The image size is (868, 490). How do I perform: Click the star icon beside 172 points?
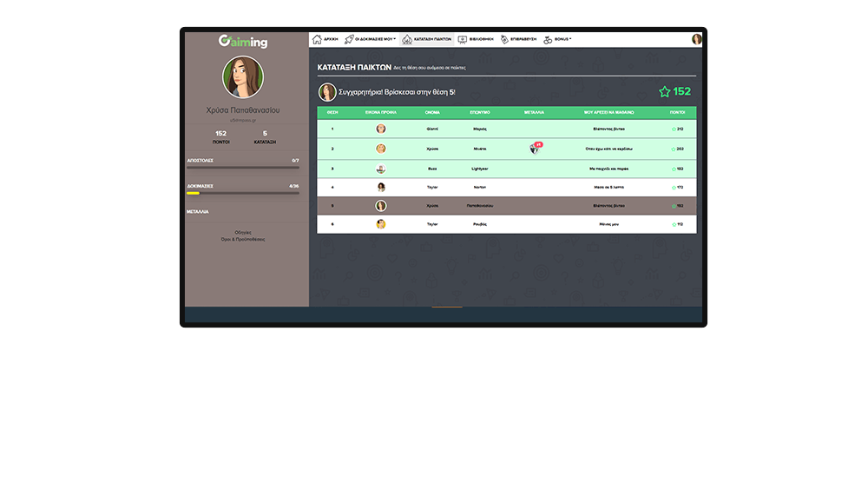pos(674,188)
